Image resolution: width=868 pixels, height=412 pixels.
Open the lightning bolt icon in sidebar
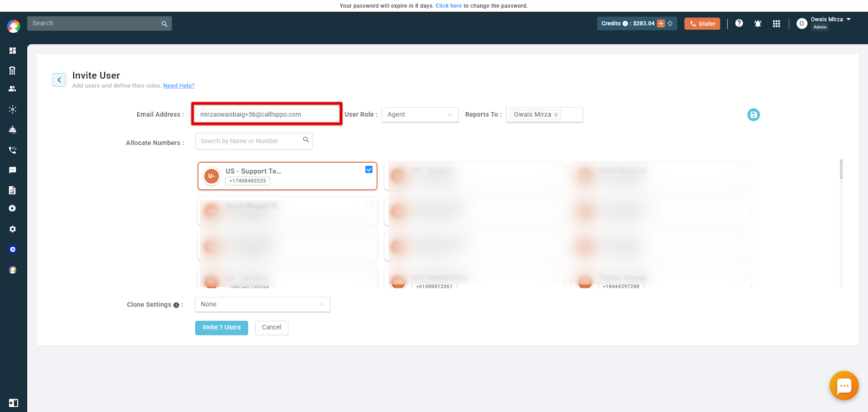point(12,208)
